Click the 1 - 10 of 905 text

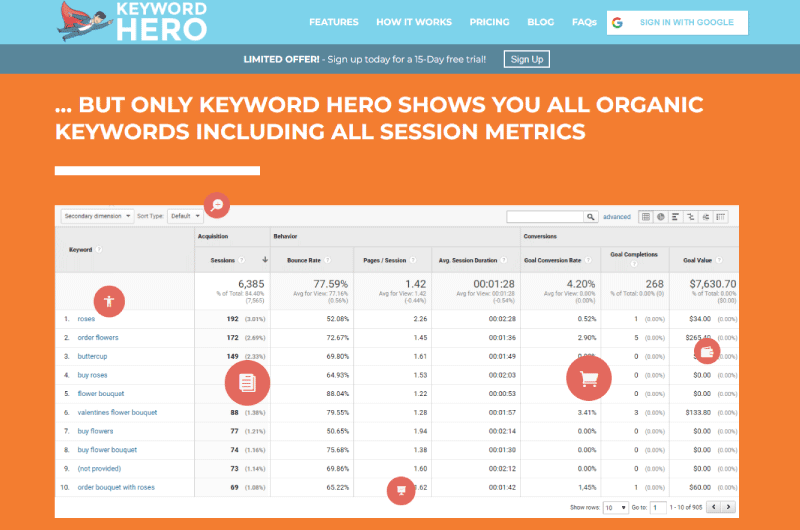[686, 508]
